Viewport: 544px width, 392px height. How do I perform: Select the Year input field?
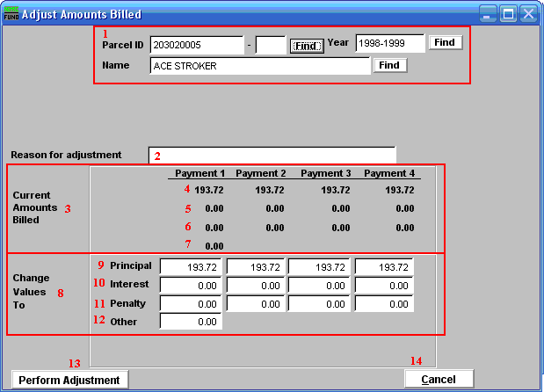click(x=389, y=44)
